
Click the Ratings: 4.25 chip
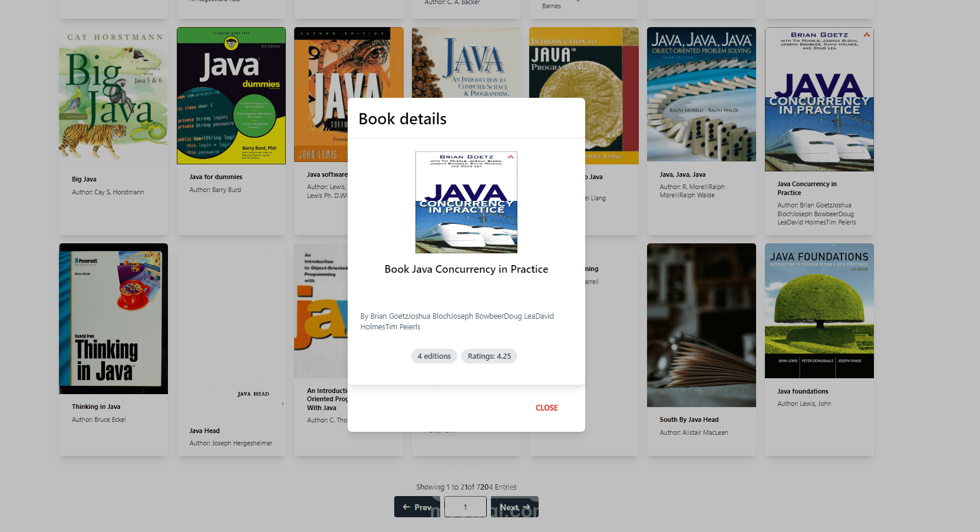click(x=489, y=356)
